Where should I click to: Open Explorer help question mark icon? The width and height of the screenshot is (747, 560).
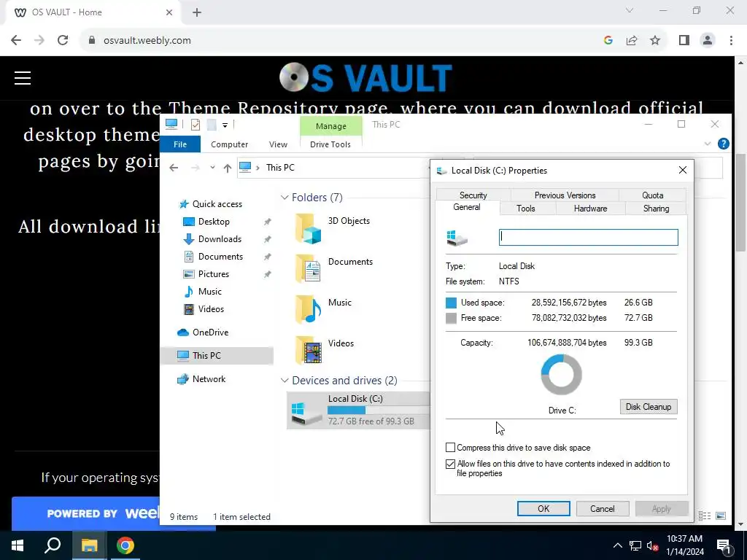click(723, 144)
